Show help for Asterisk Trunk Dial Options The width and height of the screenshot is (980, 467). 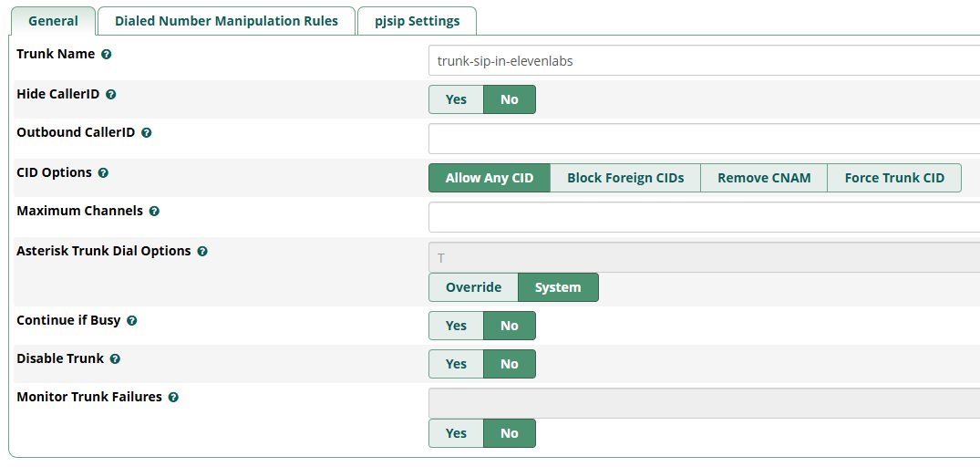point(202,251)
